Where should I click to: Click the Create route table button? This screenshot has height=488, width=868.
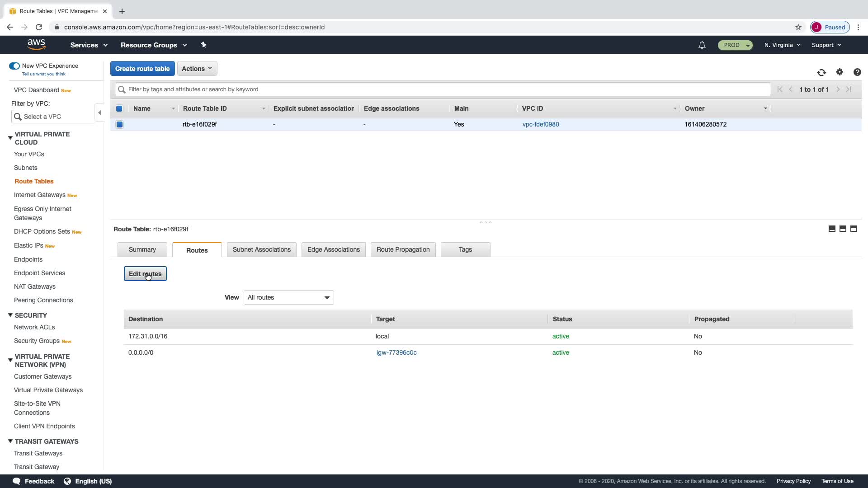tap(142, 69)
